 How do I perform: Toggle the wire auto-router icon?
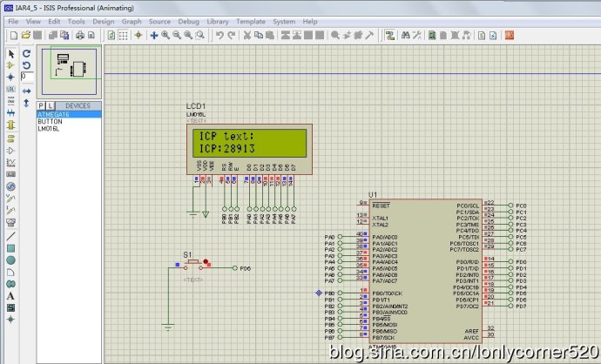click(390, 36)
